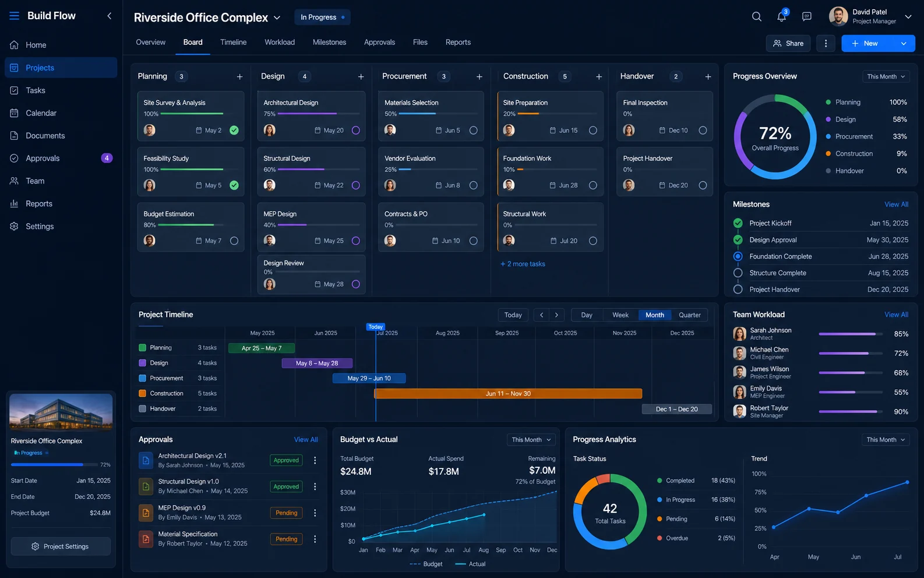Screen dimensions: 924x578
Task: Show the 2 more tasks link
Action: (523, 264)
